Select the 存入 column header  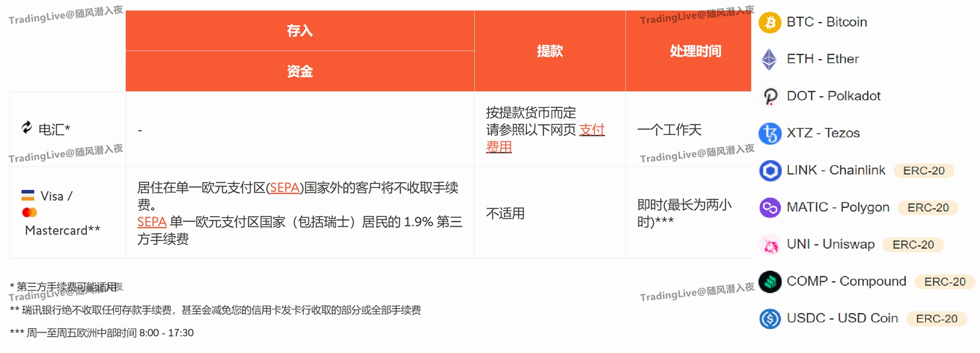(x=300, y=31)
